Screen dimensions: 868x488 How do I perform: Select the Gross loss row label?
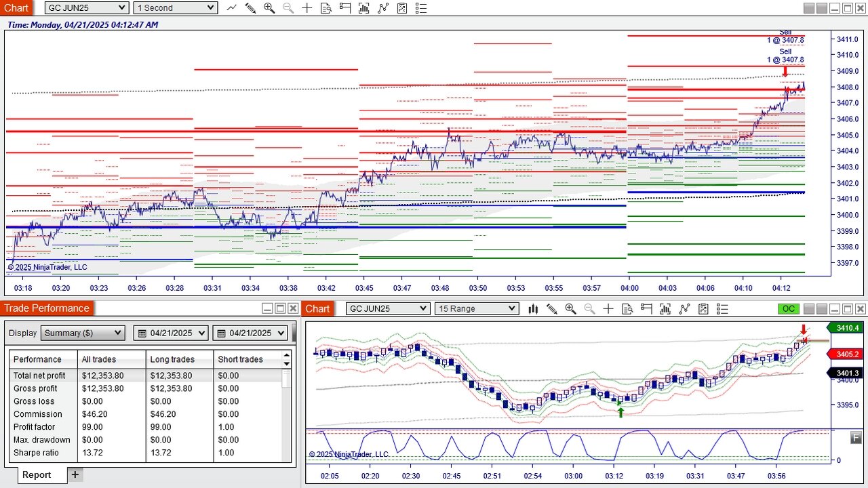[34, 401]
